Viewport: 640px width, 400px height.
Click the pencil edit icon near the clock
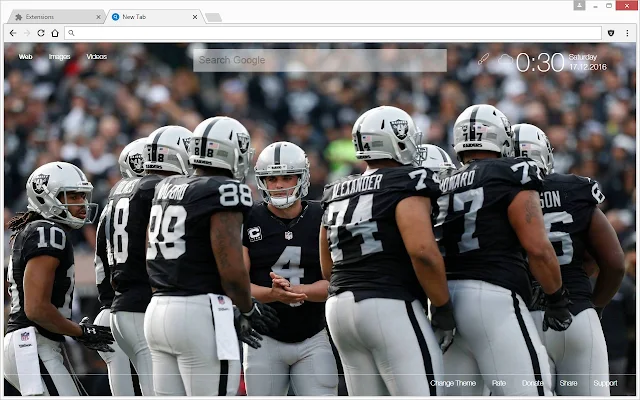[484, 59]
